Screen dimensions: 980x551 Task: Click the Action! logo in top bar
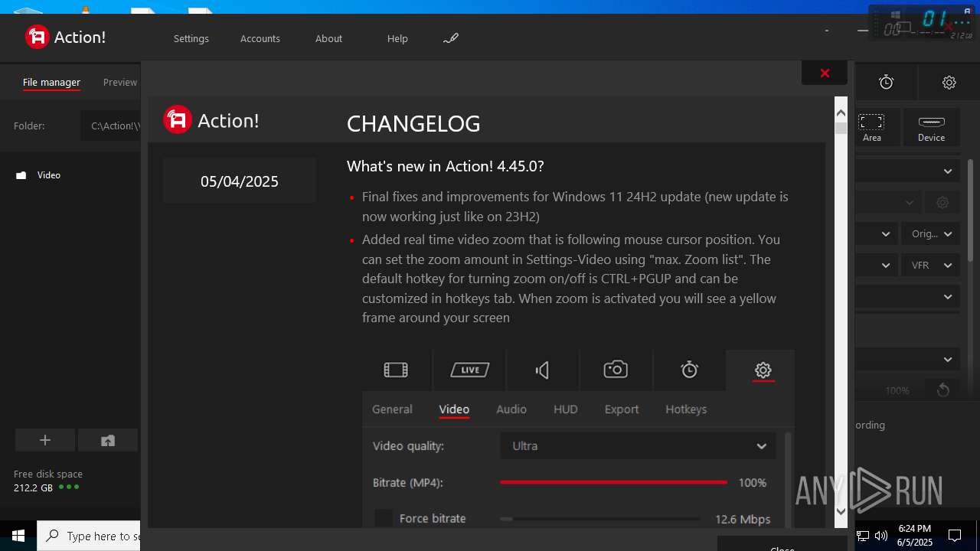coord(65,37)
